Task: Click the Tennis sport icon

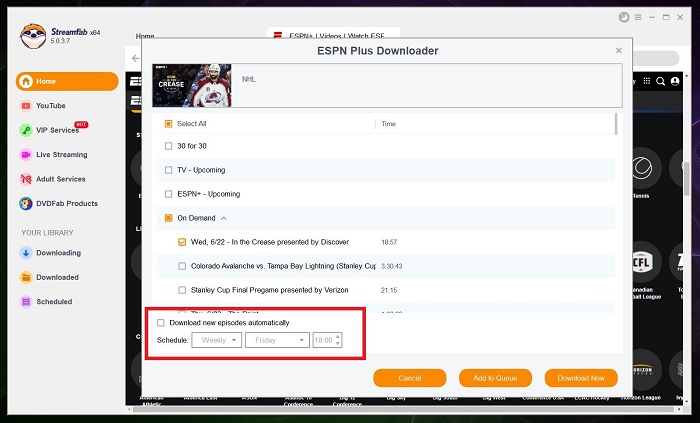Action: pos(642,168)
